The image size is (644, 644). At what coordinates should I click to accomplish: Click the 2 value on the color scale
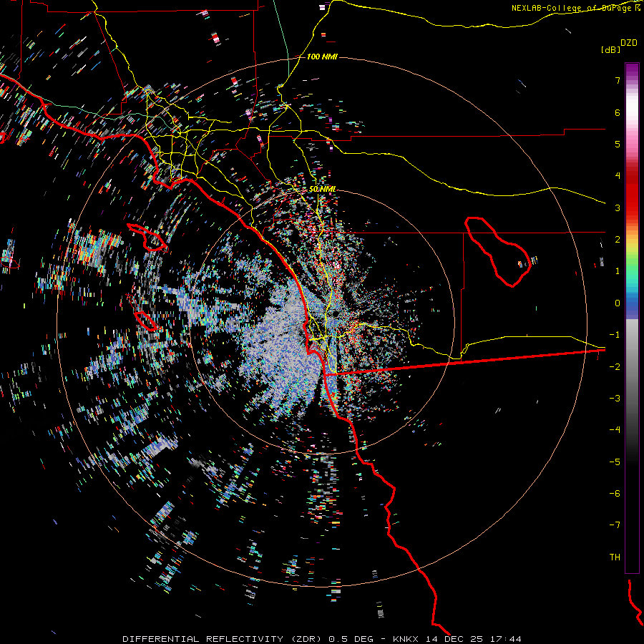click(618, 240)
